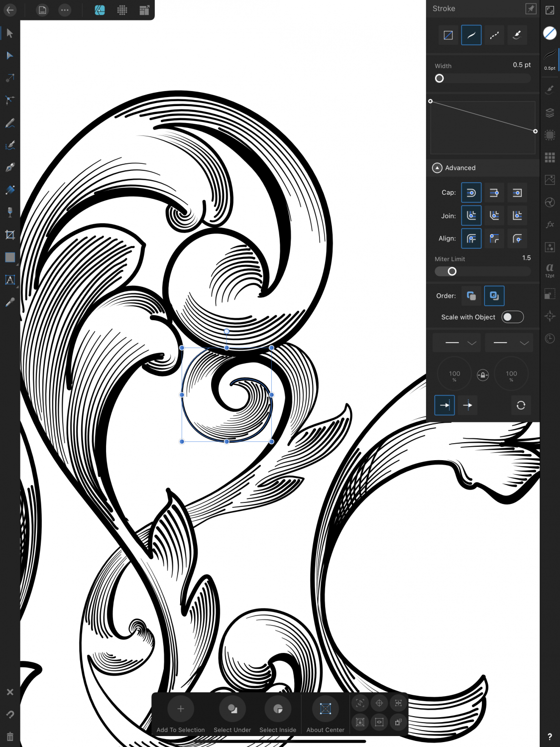Toggle the arrowhead scale lock
The width and height of the screenshot is (560, 747).
coord(482,375)
